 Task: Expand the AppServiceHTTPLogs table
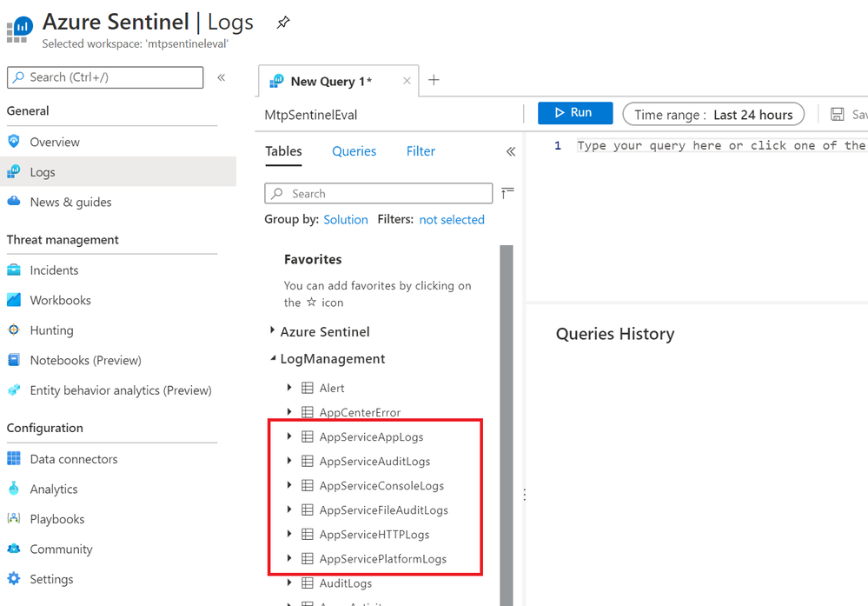[289, 534]
